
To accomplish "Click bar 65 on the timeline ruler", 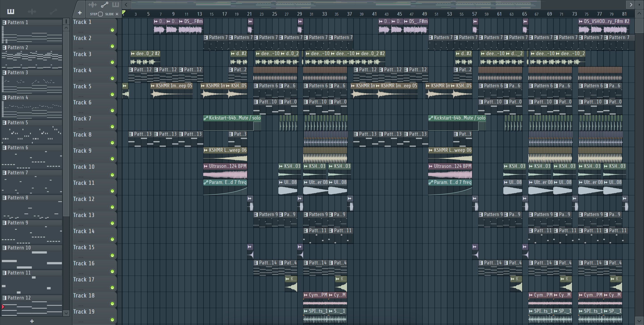I will 524,14.
